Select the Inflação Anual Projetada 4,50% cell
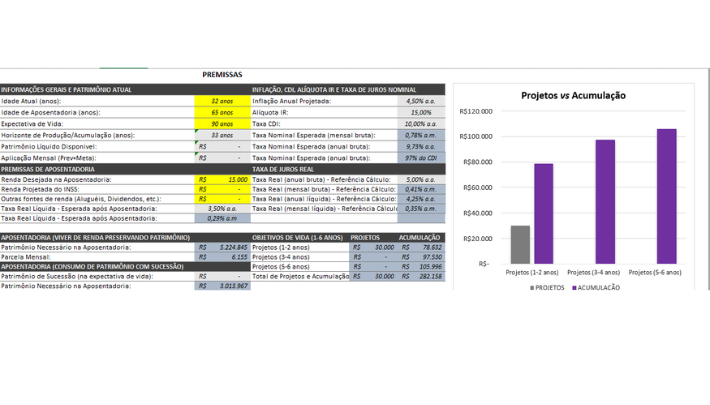This screenshot has height=405, width=710. click(420, 101)
